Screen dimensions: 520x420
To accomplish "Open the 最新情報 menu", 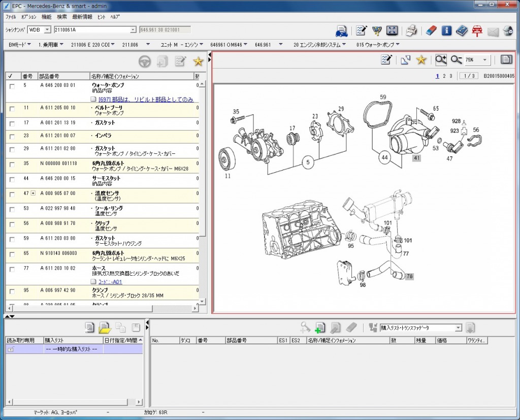I will pos(82,17).
